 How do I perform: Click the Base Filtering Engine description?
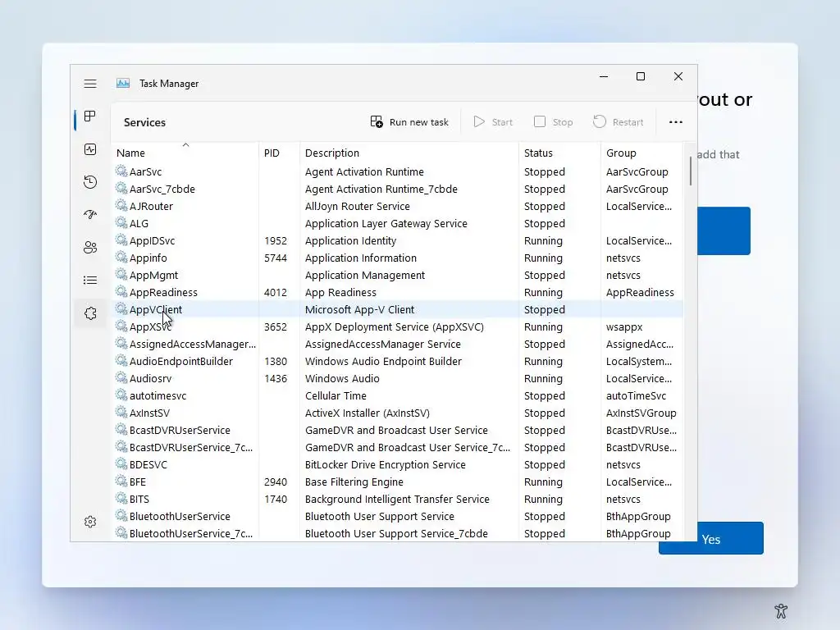354,482
